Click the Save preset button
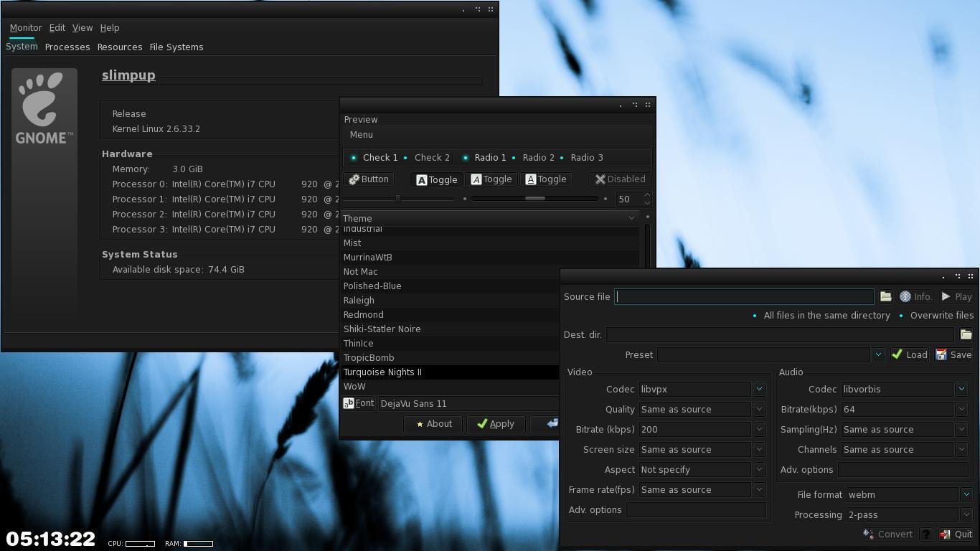Viewport: 980px width, 551px height. [x=953, y=354]
